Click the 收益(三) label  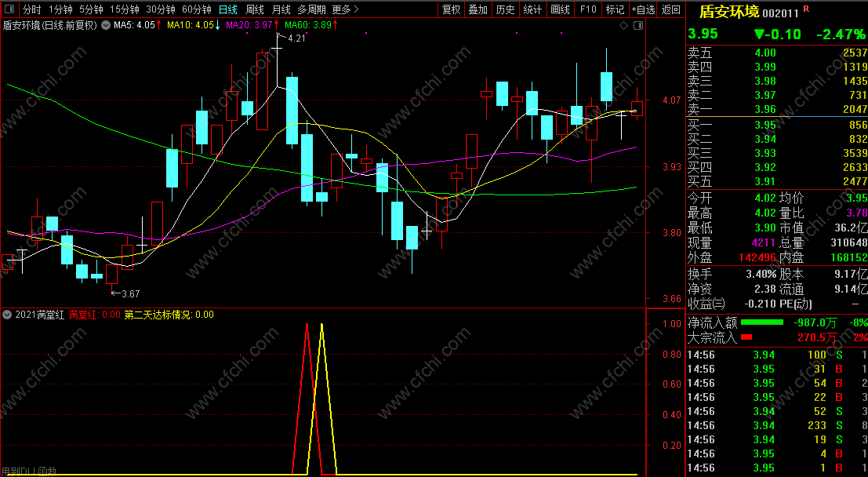point(706,304)
